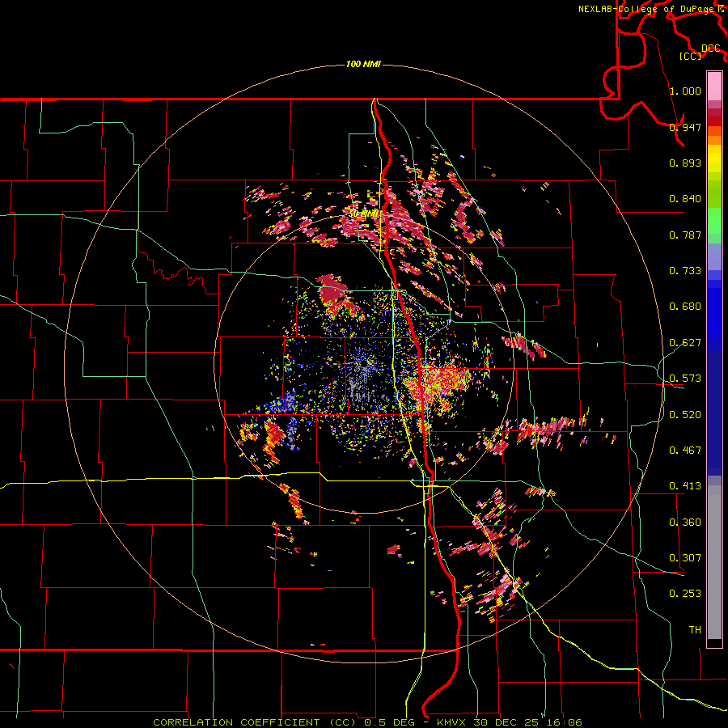Viewport: 728px width, 728px height.
Task: Select the 0.787 scale value
Action: click(685, 235)
